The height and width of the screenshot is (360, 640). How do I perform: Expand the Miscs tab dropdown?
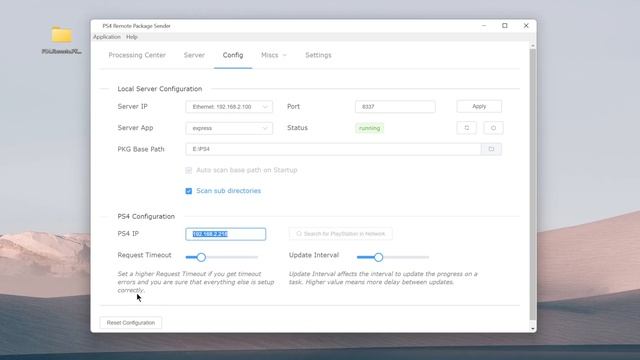274,55
